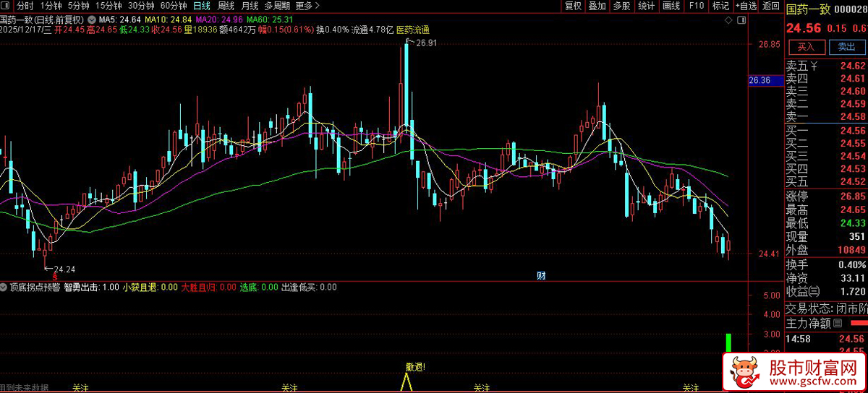Click the 净资 value 33.11
868x393 pixels.
(x=853, y=278)
